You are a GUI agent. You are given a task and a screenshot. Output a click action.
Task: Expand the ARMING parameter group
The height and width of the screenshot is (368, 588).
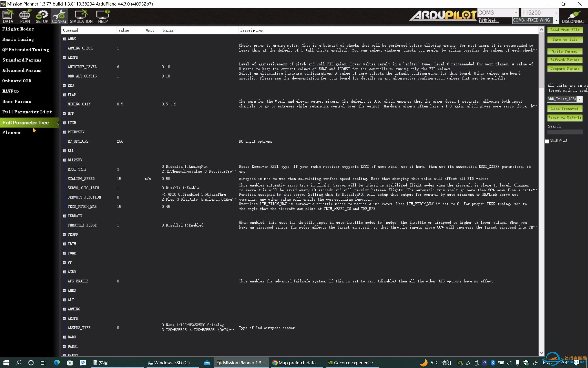point(64,309)
